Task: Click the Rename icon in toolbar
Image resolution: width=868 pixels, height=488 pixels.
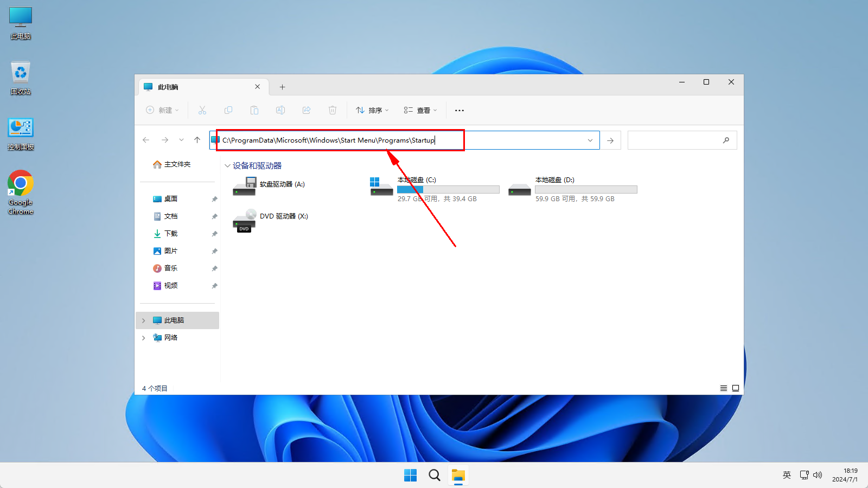Action: (280, 110)
